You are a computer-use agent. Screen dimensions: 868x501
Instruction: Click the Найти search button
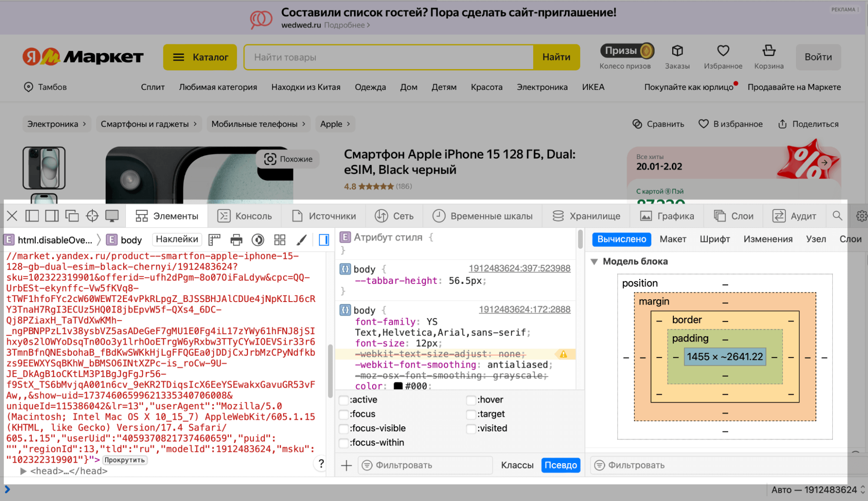point(556,57)
